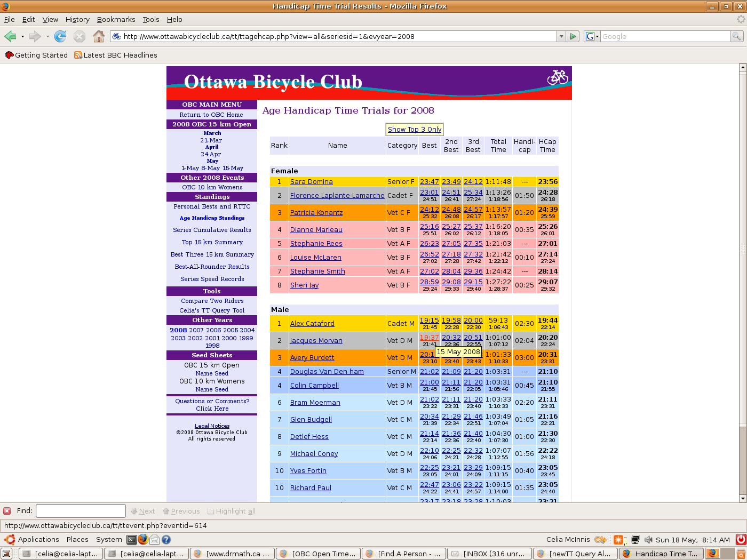Switch to the INBOX taskbar window
This screenshot has height=560, width=747.
pos(489,554)
